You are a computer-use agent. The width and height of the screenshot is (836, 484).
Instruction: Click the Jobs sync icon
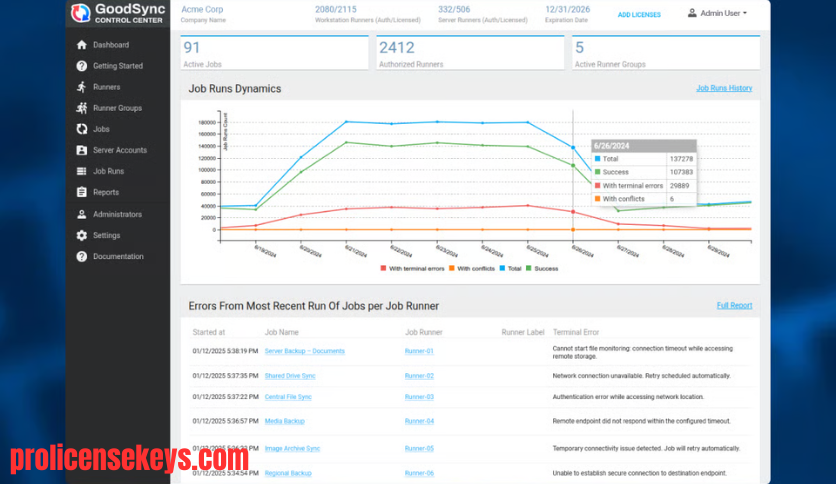click(82, 129)
